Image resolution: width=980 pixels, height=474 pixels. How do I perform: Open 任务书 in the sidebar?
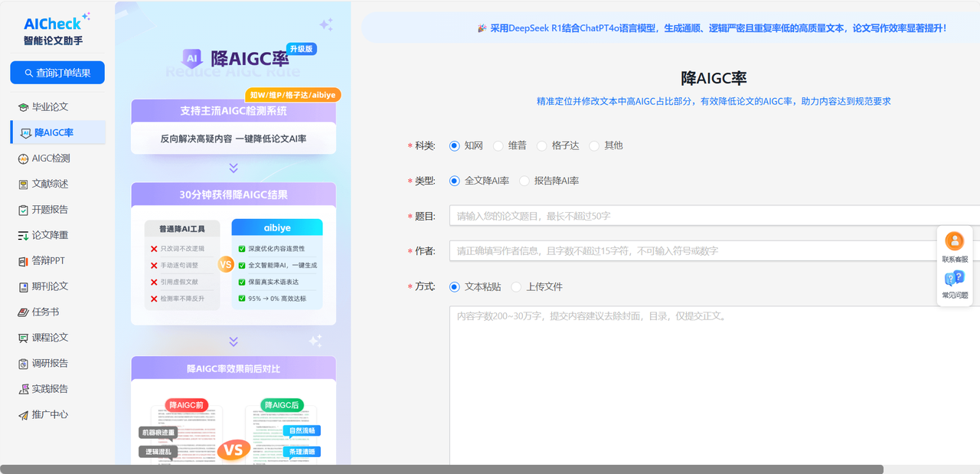[57, 312]
